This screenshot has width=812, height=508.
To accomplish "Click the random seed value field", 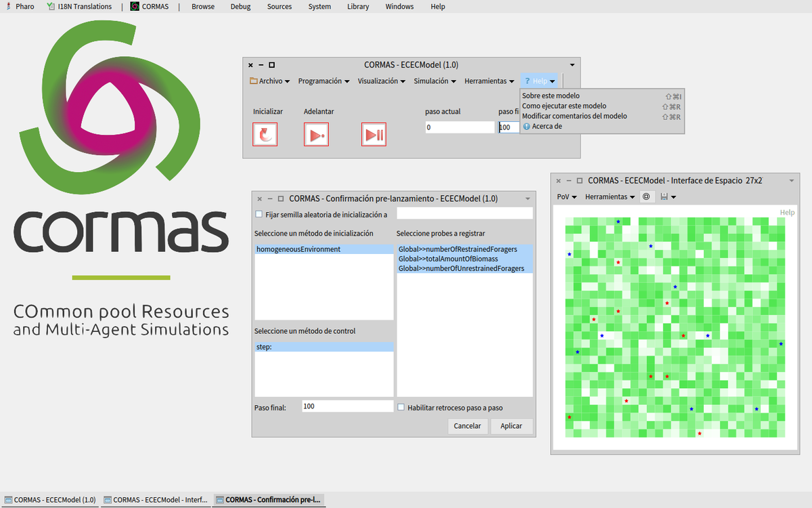I will (x=465, y=213).
